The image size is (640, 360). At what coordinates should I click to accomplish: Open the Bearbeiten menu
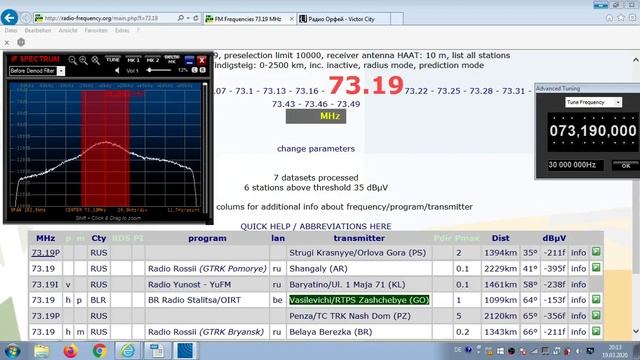(x=38, y=30)
